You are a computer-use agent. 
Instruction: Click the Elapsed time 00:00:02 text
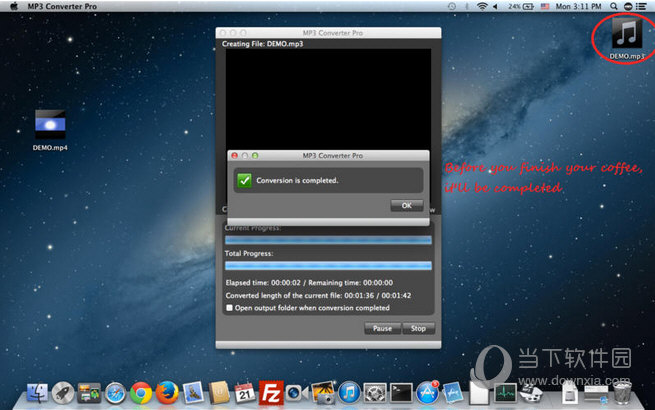[263, 283]
